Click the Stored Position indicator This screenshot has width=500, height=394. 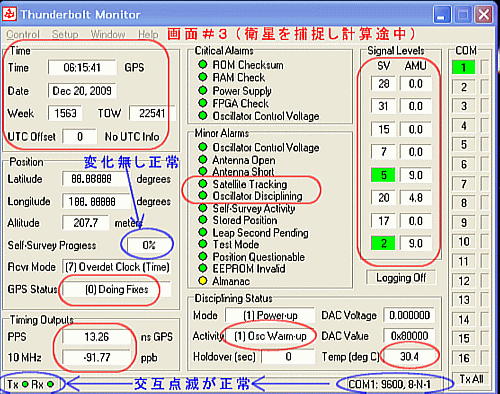coord(202,220)
